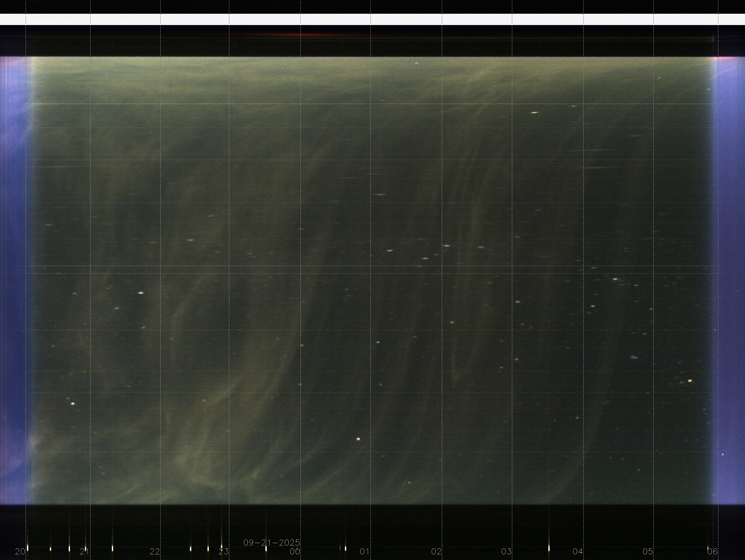Click the bright star trail near 03 gridline top
Viewport: 745px width, 560px height.
534,113
